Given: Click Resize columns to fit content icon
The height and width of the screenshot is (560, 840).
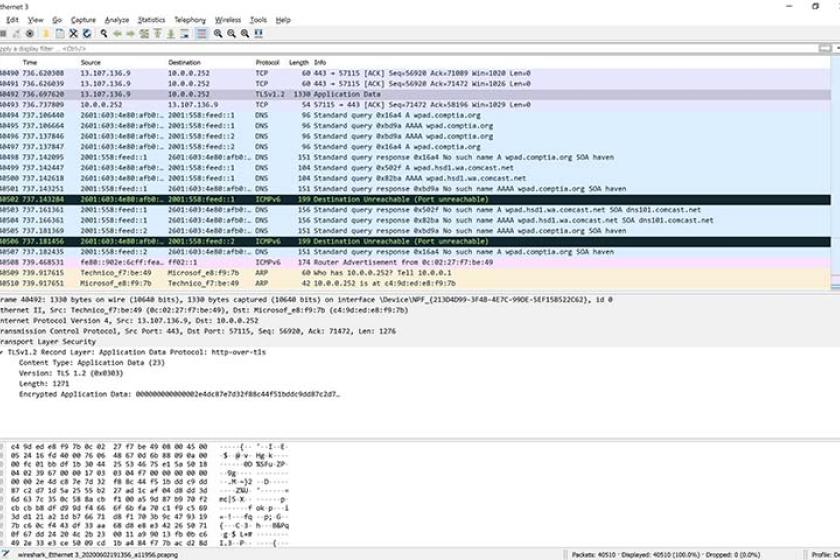Looking at the screenshot, I should (259, 33).
